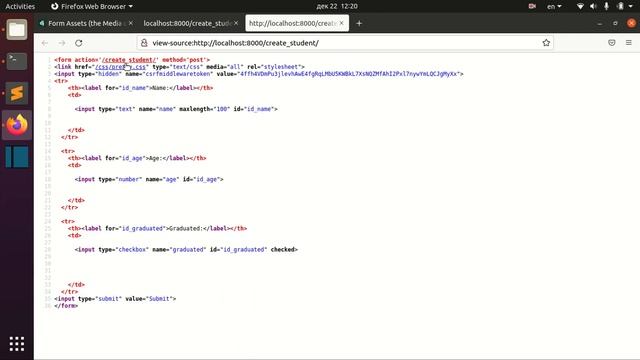
Task: Focus the view-source address bar
Action: [345, 43]
